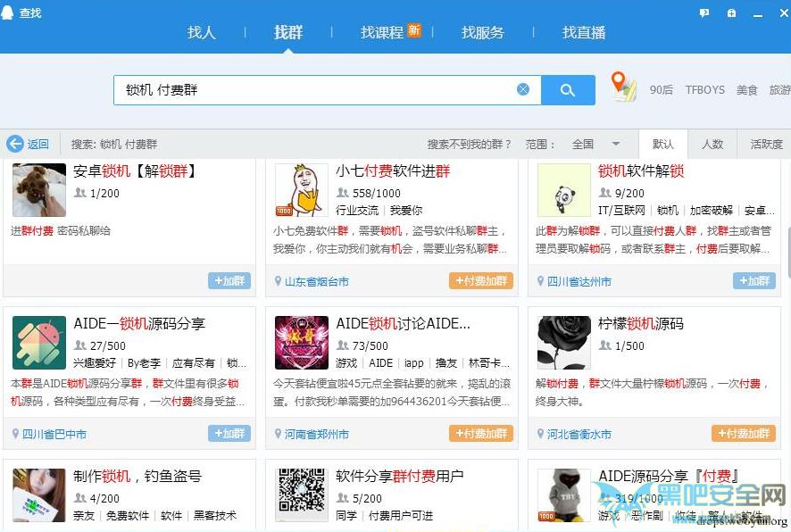Switch to the 找人 tab
Image resolution: width=791 pixels, height=532 pixels.
[201, 33]
